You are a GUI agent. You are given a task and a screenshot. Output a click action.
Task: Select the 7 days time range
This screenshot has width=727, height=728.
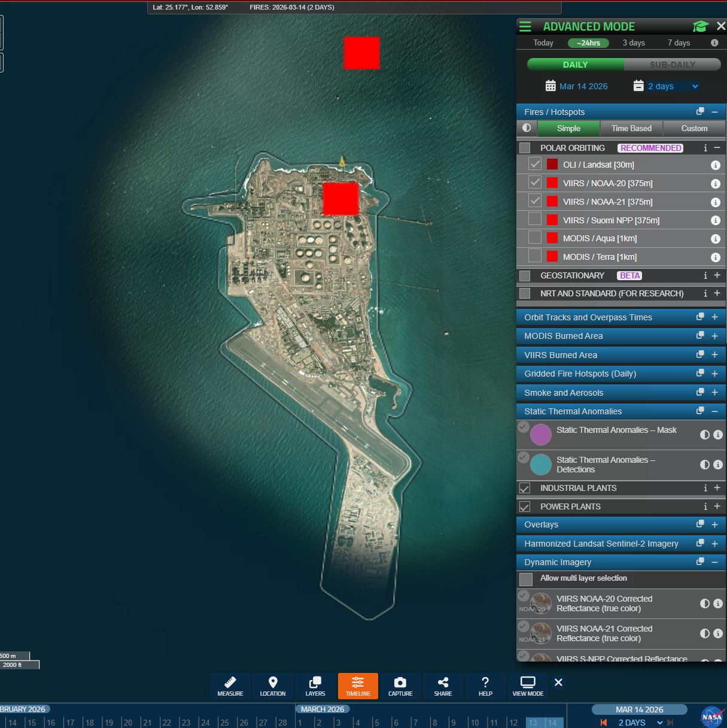pos(679,43)
